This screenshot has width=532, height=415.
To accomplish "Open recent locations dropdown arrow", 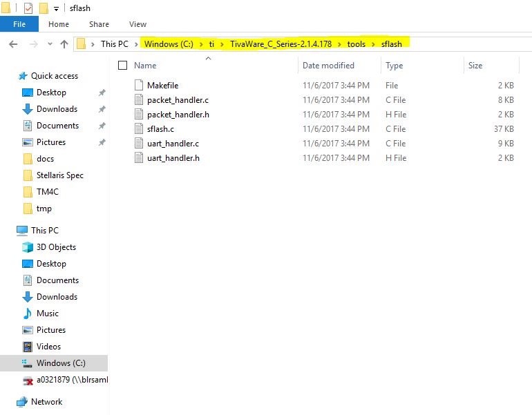I will (50, 44).
